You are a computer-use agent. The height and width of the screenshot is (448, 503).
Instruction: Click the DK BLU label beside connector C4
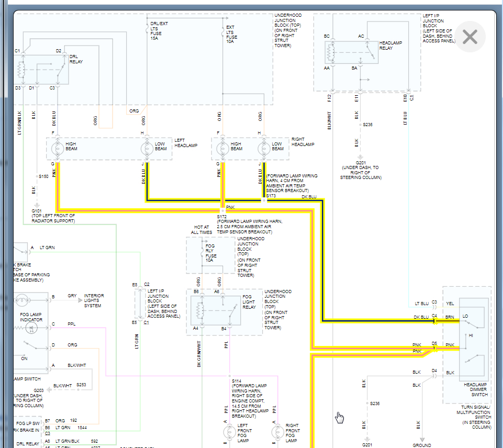tap(421, 317)
